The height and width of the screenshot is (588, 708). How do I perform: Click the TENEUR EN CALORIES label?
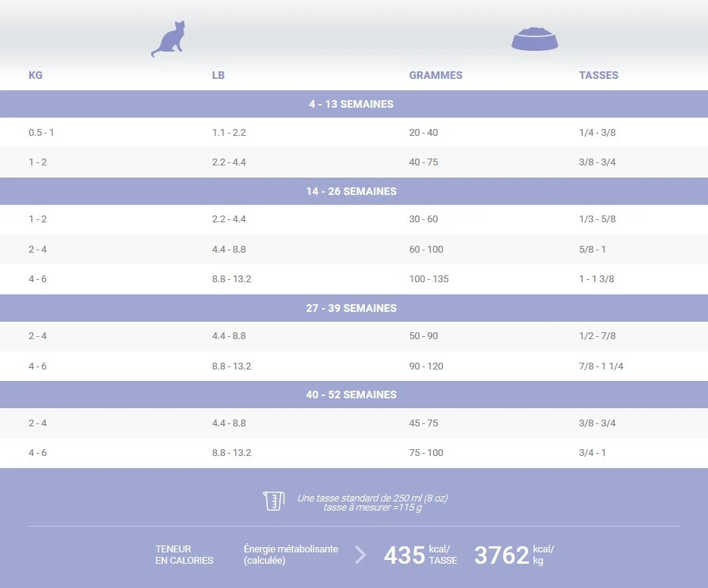tap(184, 555)
